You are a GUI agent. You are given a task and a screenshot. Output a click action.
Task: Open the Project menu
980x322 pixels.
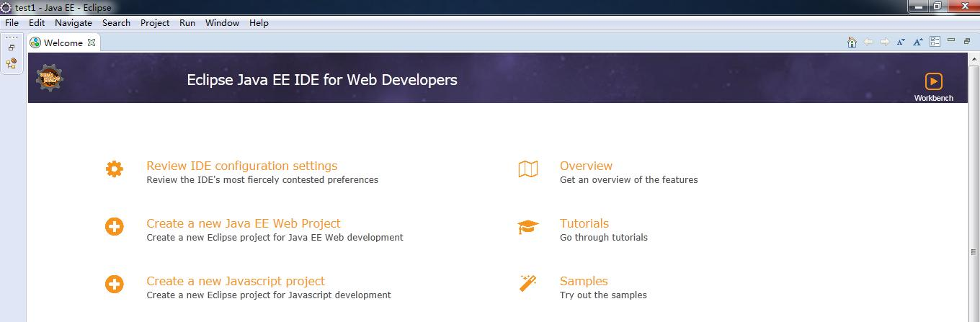click(155, 22)
